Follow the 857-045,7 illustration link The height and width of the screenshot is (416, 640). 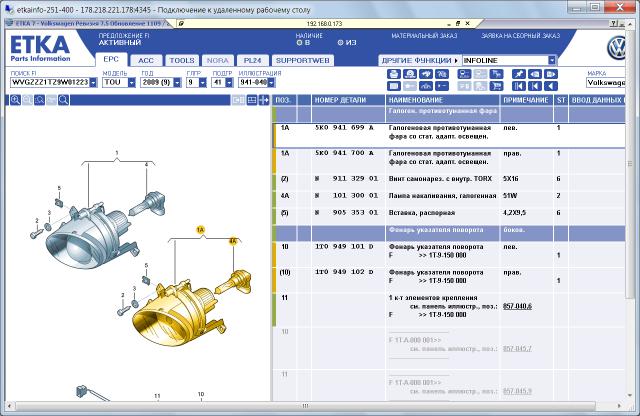(517, 349)
